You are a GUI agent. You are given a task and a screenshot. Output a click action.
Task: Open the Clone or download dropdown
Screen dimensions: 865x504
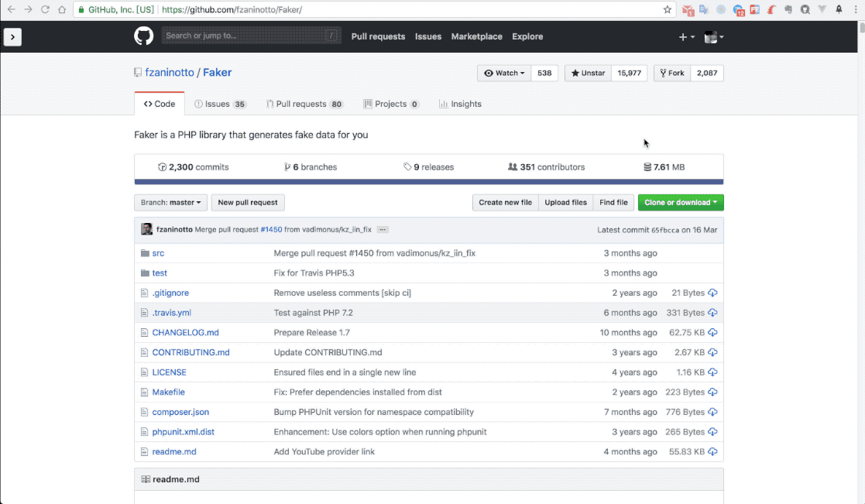(681, 202)
